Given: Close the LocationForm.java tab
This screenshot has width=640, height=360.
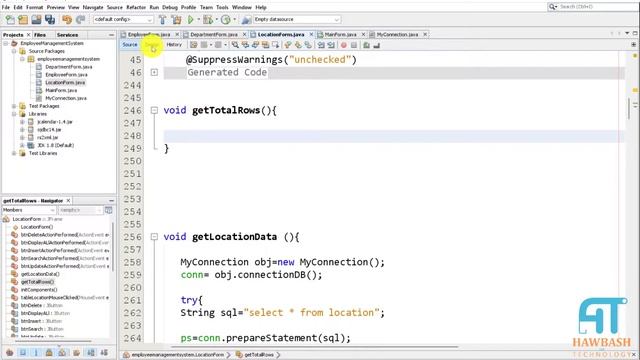Looking at the screenshot, I should 311,35.
